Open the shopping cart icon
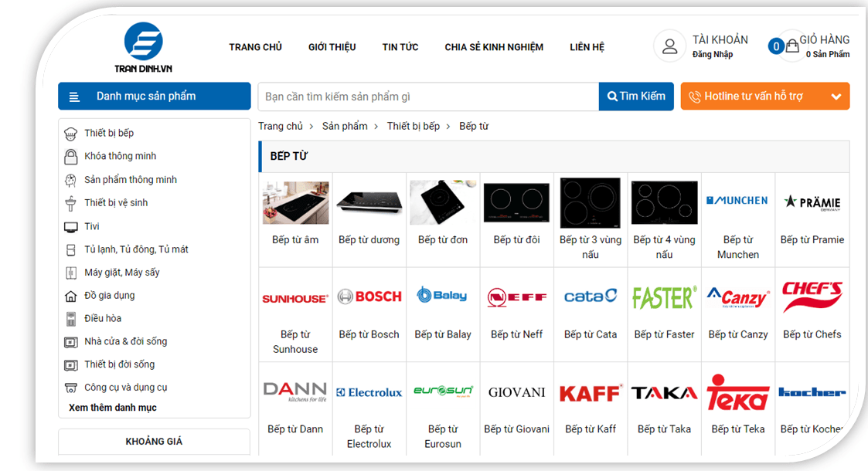Viewport: 868px width, 471px height. 791,46
